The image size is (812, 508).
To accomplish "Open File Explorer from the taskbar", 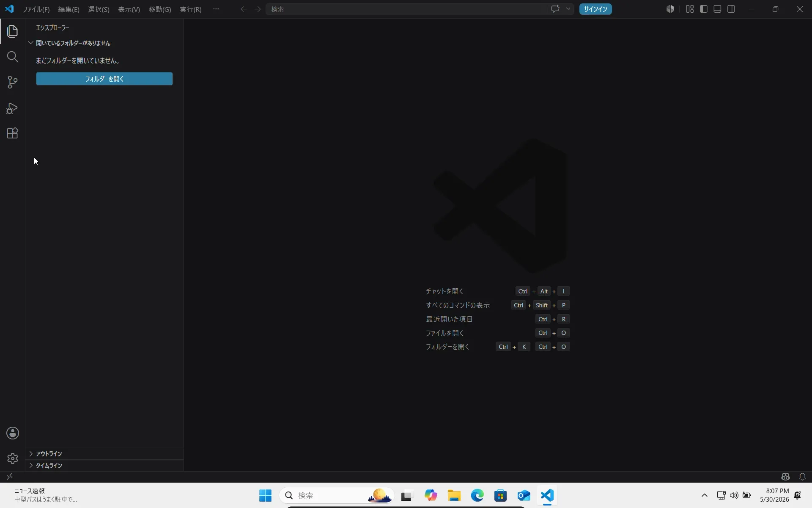I will pyautogui.click(x=454, y=495).
